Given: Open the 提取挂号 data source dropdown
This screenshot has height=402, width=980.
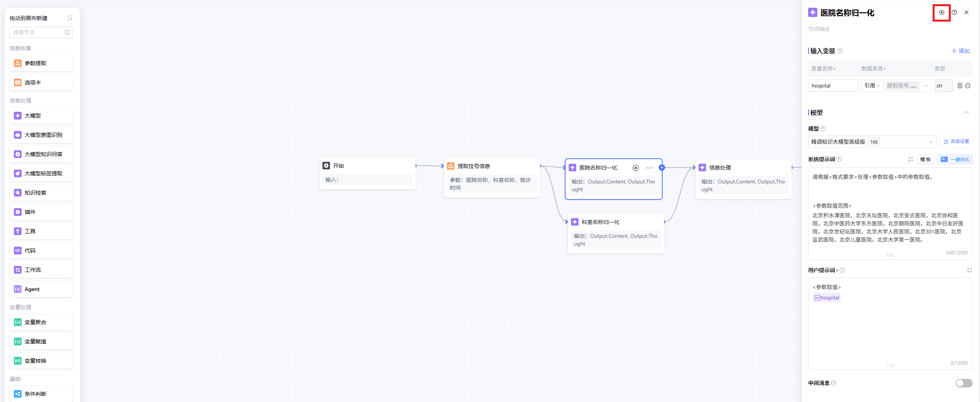Looking at the screenshot, I should click(907, 86).
